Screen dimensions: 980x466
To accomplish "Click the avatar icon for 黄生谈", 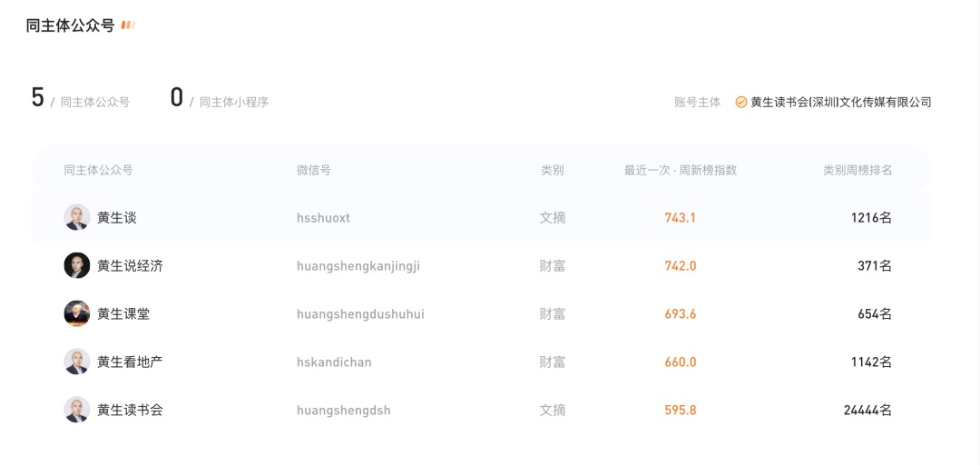I will pyautogui.click(x=77, y=217).
